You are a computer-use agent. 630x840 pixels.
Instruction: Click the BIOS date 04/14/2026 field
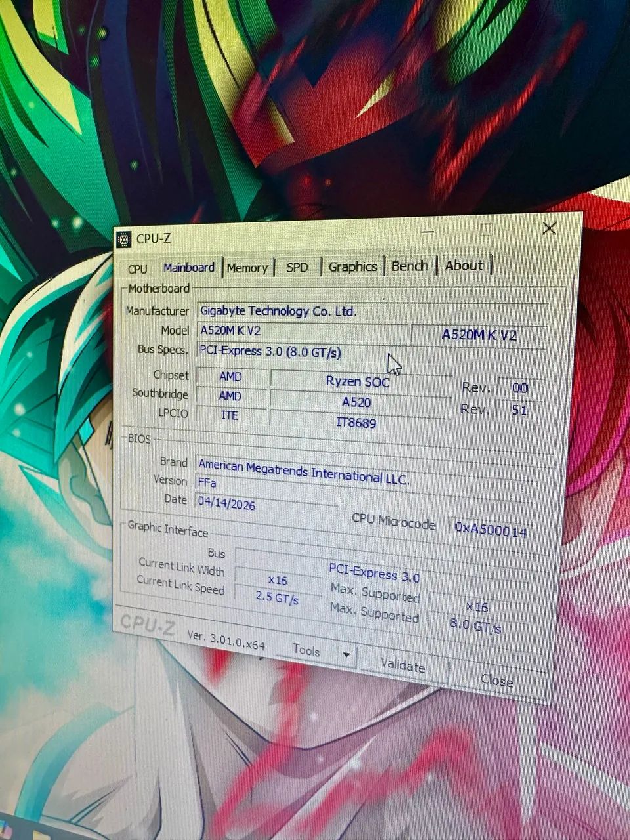point(266,503)
